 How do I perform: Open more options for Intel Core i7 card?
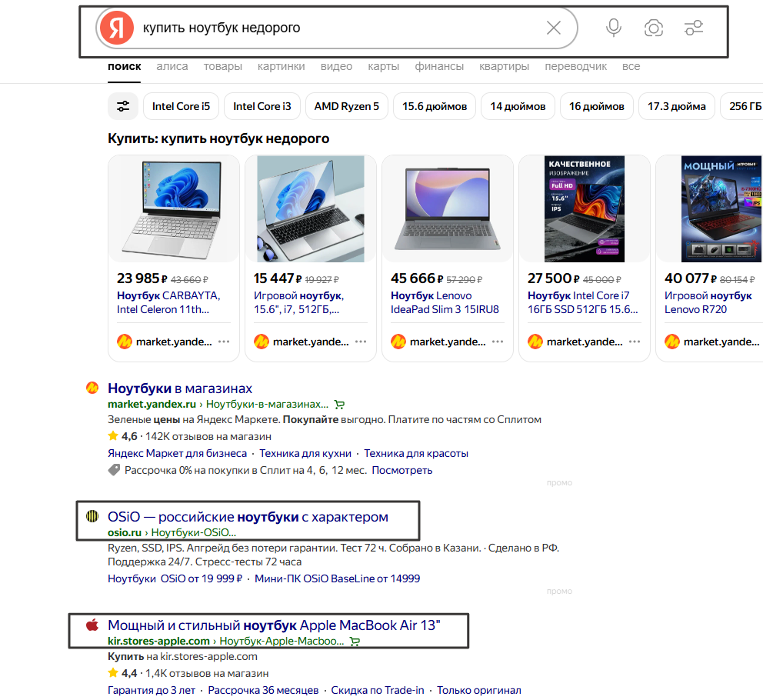coord(635,342)
